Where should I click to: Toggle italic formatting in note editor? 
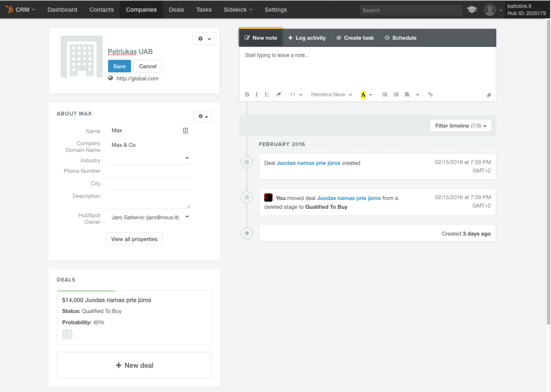[257, 95]
